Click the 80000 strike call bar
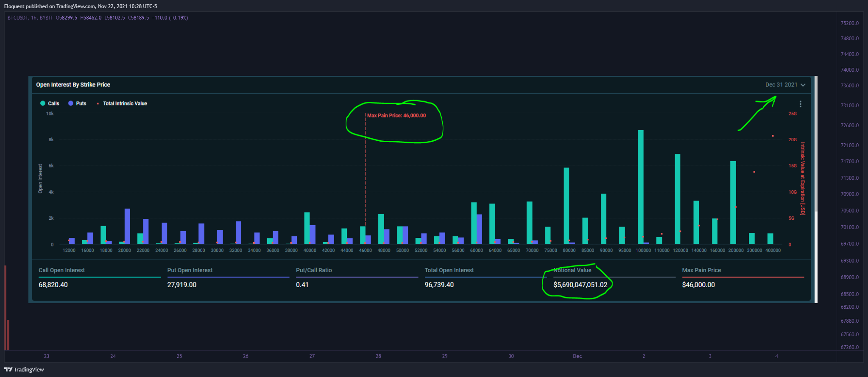The width and height of the screenshot is (868, 377). pyautogui.click(x=566, y=206)
